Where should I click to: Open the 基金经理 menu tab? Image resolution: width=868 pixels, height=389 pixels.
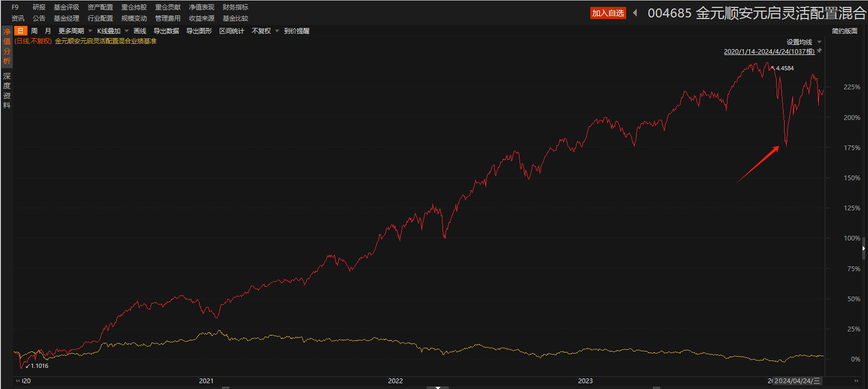(67, 18)
